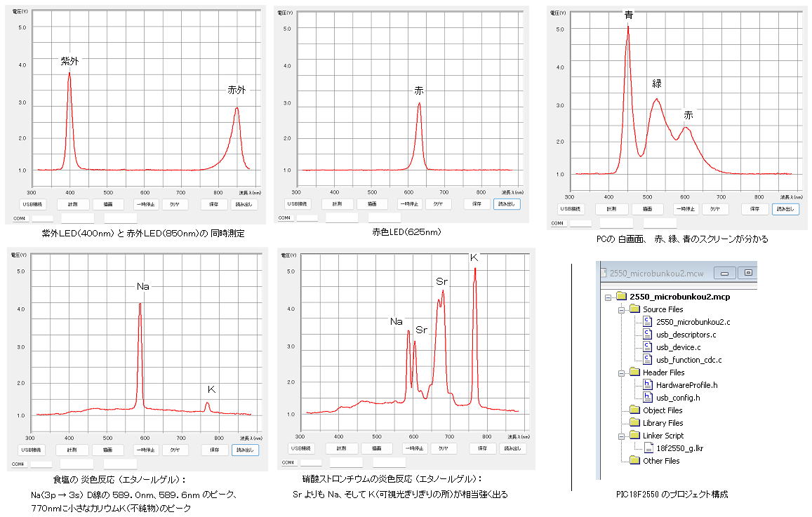The image size is (812, 517).
Task: Select the Library Files folder entry
Action: point(662,423)
